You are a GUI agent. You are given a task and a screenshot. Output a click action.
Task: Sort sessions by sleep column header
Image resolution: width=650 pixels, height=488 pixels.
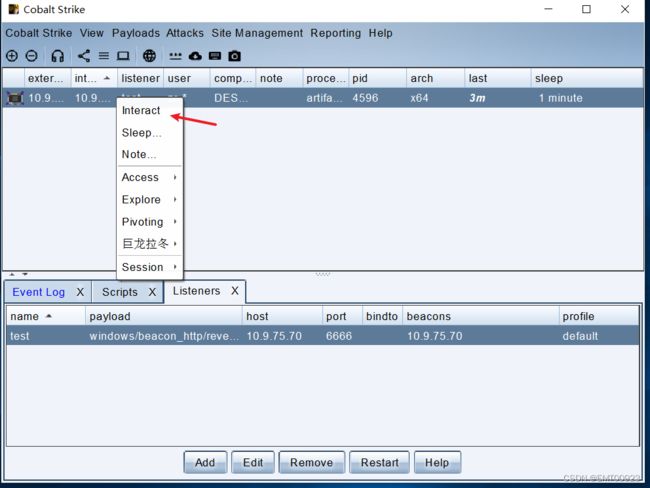(587, 78)
